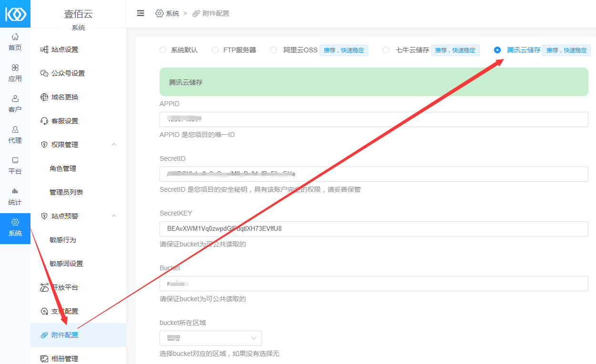596x364 pixels.
Task: Click the 七牛云储存 推荐,快速稳定 tag
Action: point(455,50)
